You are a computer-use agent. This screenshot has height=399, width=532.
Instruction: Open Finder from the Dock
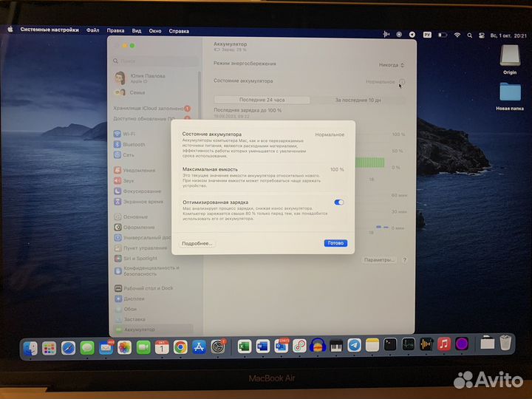(30, 347)
